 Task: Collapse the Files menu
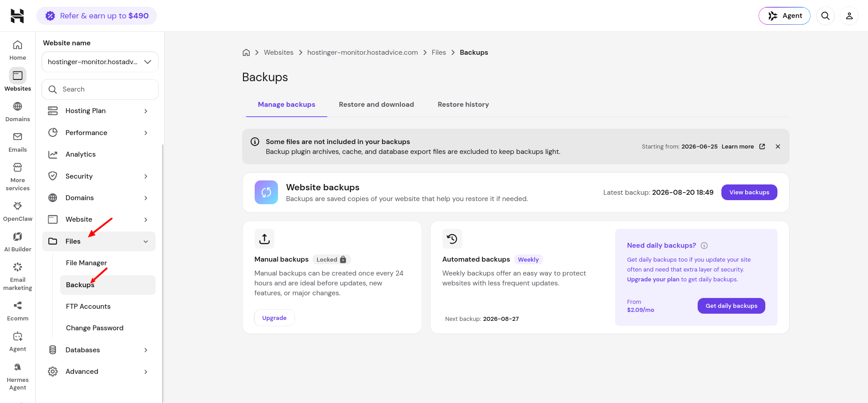point(99,241)
